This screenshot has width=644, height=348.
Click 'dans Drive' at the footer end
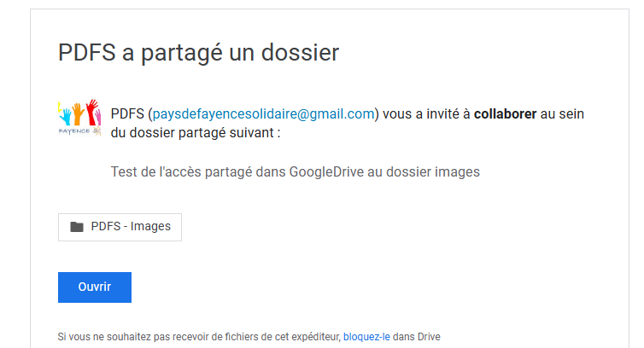pos(416,336)
